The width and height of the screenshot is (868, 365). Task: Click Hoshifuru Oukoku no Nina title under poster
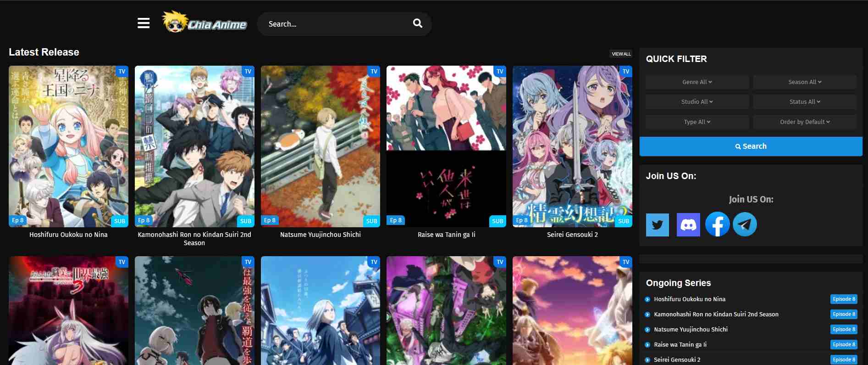coord(68,235)
